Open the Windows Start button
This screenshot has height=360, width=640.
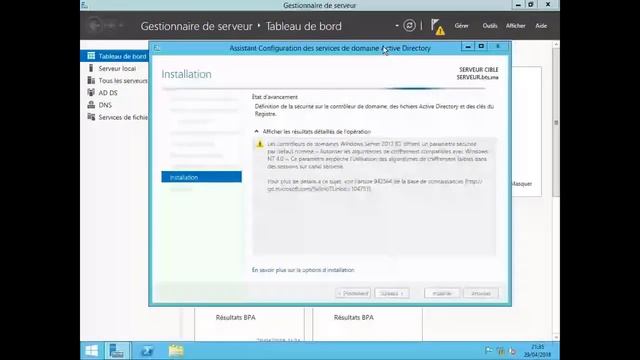pos(92,351)
